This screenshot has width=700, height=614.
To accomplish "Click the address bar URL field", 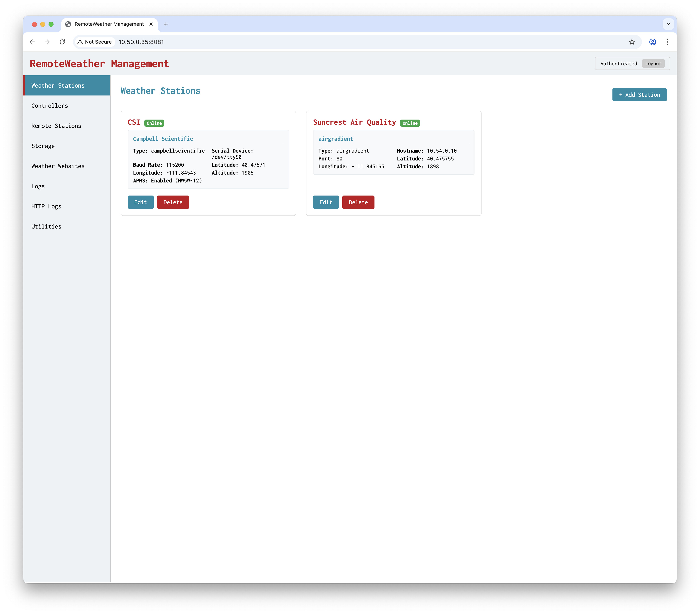I will point(308,42).
